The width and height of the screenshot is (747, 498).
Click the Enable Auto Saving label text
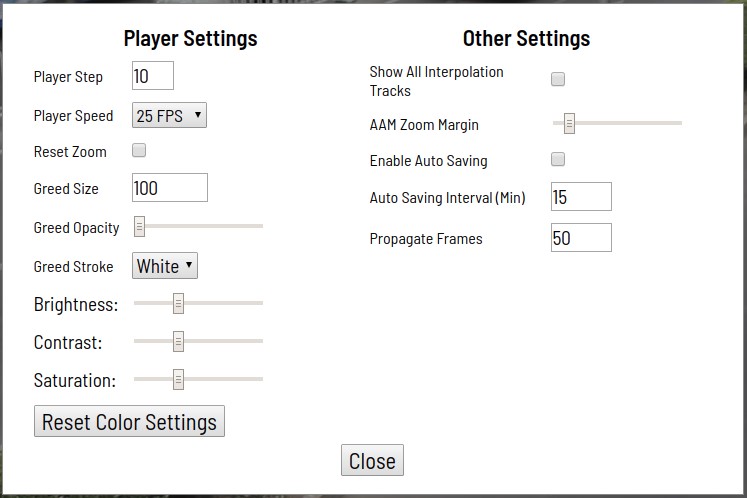coord(428,161)
